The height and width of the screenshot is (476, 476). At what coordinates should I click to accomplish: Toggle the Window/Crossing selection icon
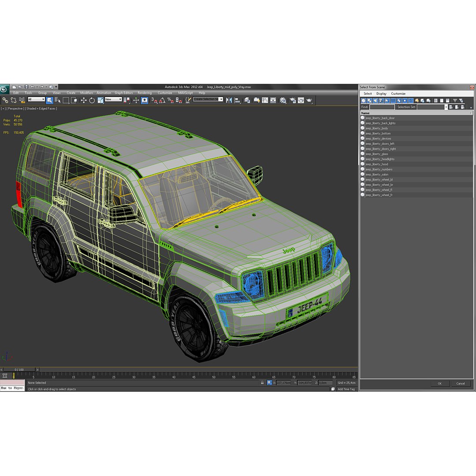74,100
